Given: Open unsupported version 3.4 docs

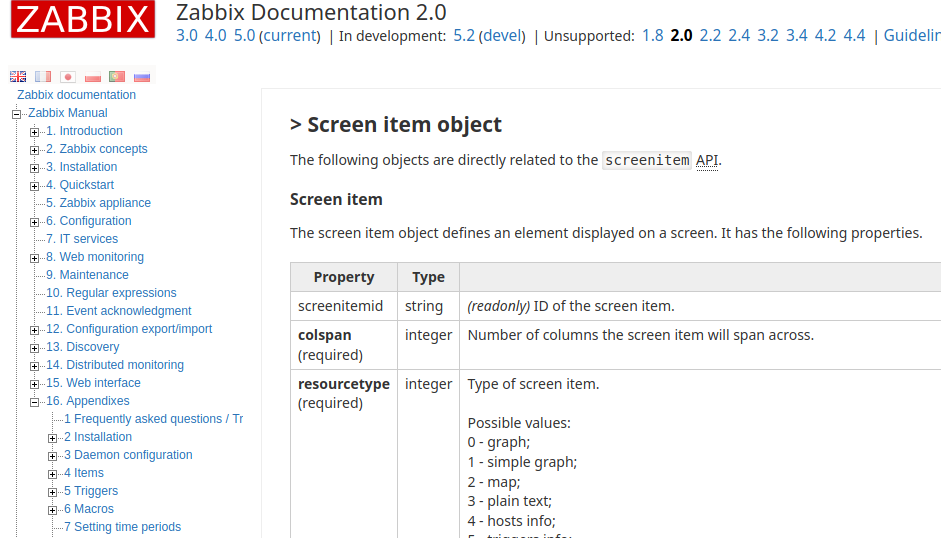Looking at the screenshot, I should tap(796, 35).
